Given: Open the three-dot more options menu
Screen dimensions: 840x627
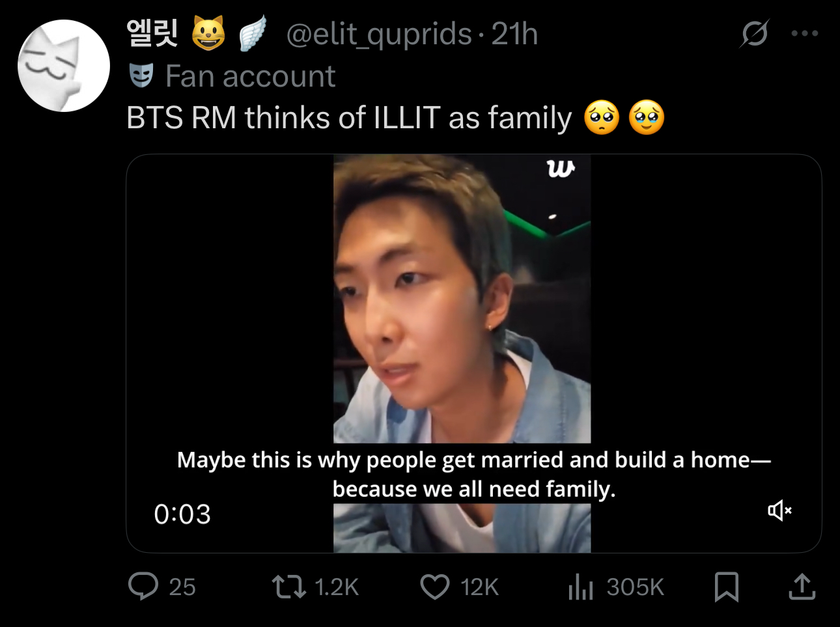Looking at the screenshot, I should tap(805, 33).
